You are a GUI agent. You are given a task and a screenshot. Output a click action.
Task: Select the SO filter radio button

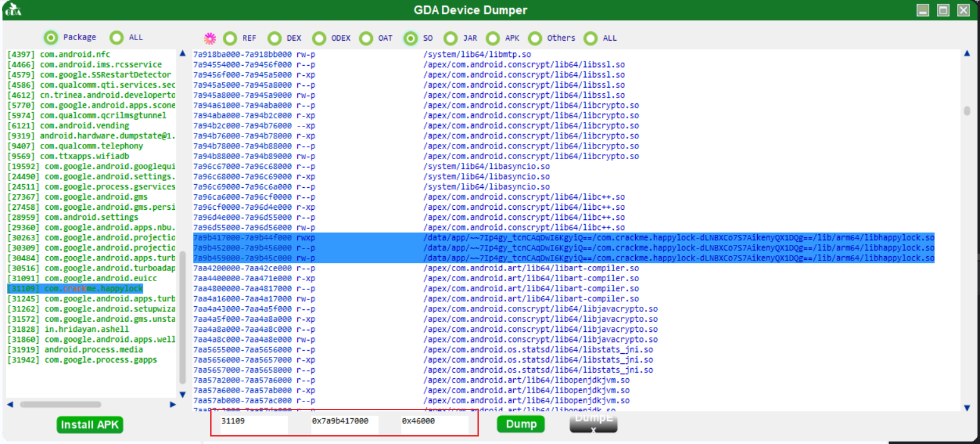411,38
